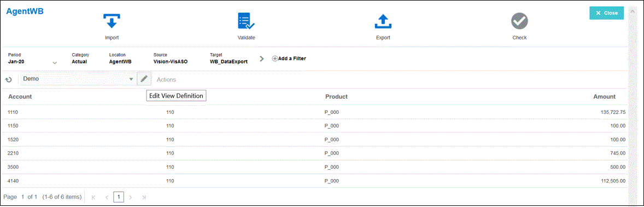Go to the last page of results
Screen dimensions: 644x207
coord(144,198)
